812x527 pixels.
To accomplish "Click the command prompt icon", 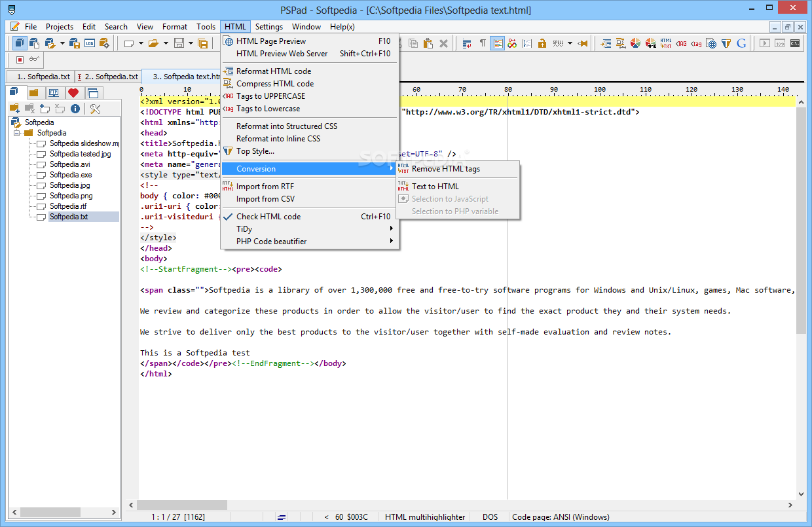I will pyautogui.click(x=795, y=43).
